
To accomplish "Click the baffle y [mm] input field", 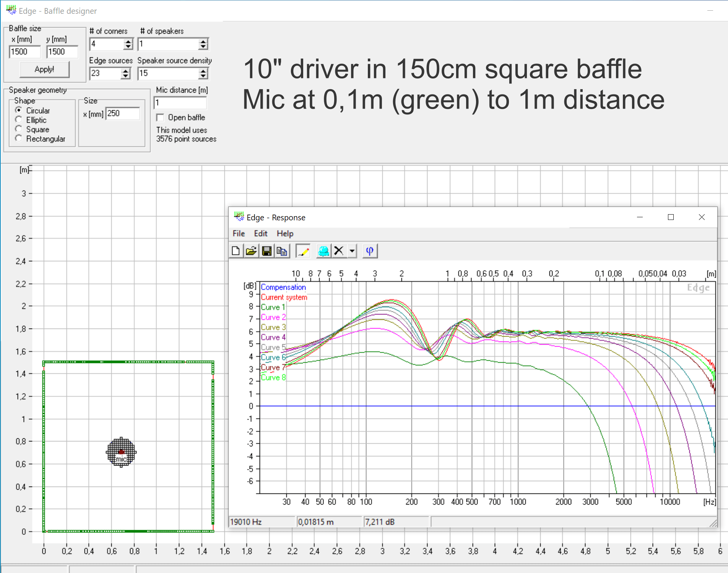I will (62, 52).
